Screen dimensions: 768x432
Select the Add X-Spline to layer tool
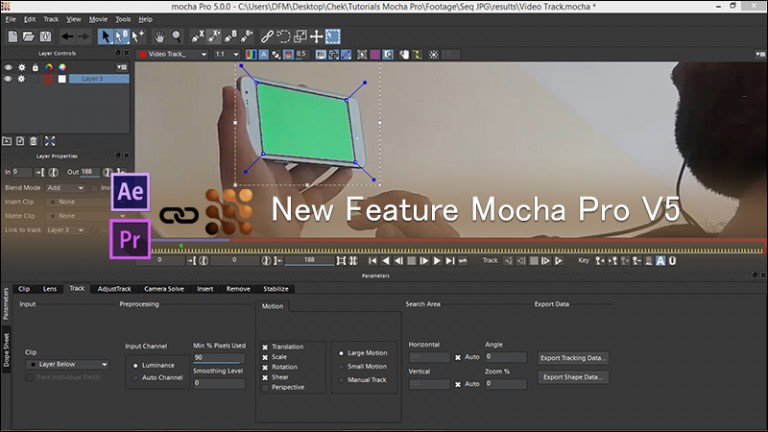[214, 36]
